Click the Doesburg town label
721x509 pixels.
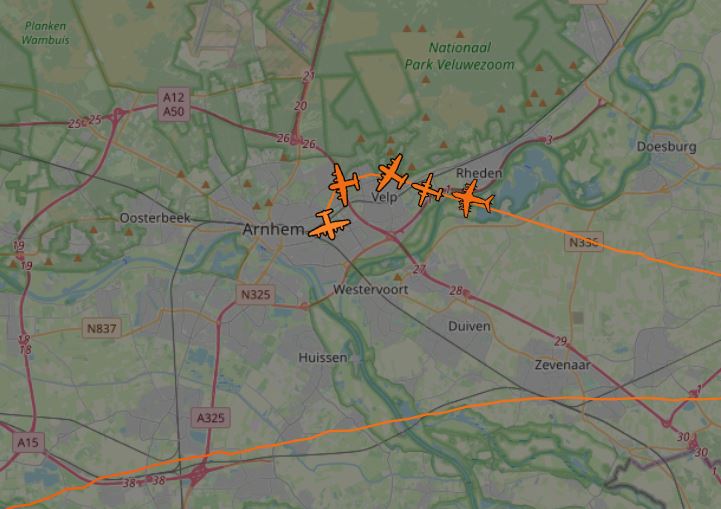[x=666, y=147]
